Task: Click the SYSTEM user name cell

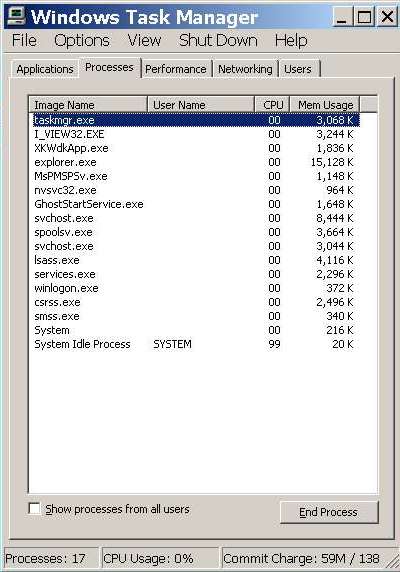Action: (x=172, y=344)
